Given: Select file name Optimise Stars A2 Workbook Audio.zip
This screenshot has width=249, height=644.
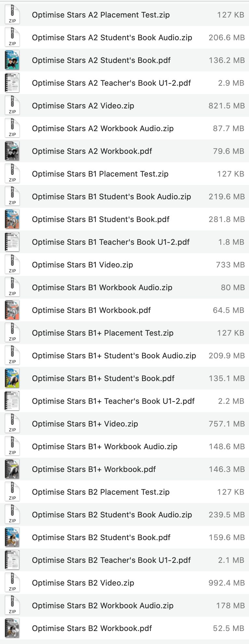Looking at the screenshot, I should coord(103,129).
